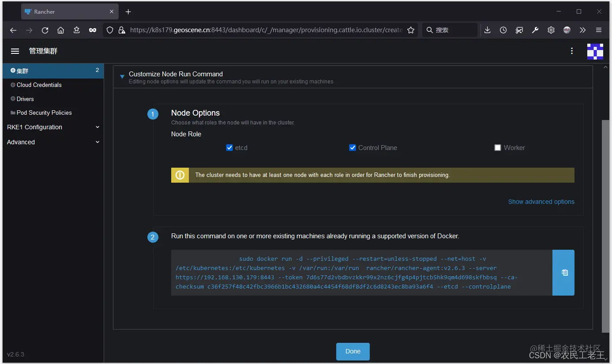The width and height of the screenshot is (612, 364).
Task: Click the bookmarks-star toolbar icon beside home
Action: [77, 30]
